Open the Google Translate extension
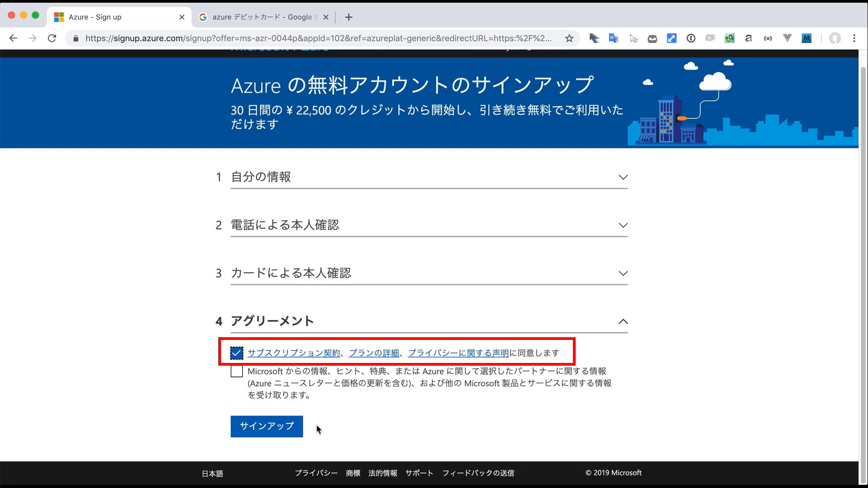Image resolution: width=868 pixels, height=488 pixels. (614, 38)
